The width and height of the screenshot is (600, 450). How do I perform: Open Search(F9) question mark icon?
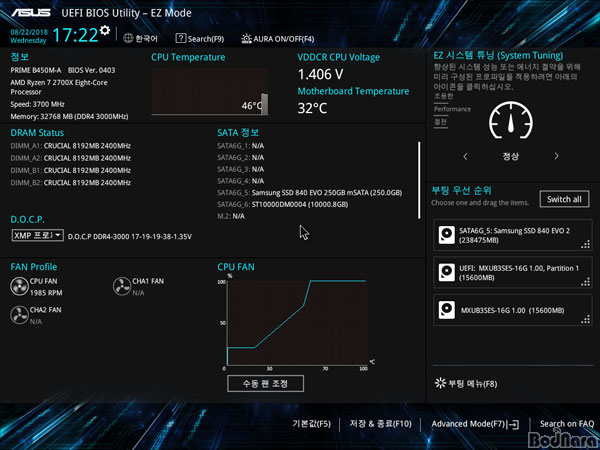coord(181,38)
